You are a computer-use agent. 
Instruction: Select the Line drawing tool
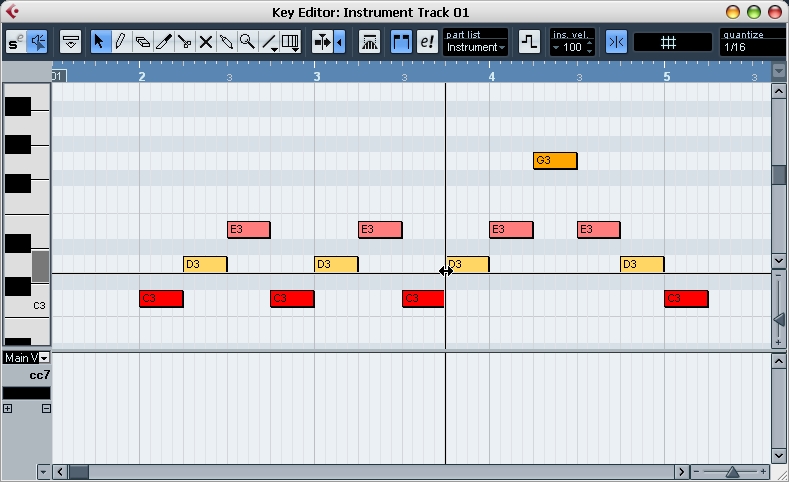click(x=270, y=42)
